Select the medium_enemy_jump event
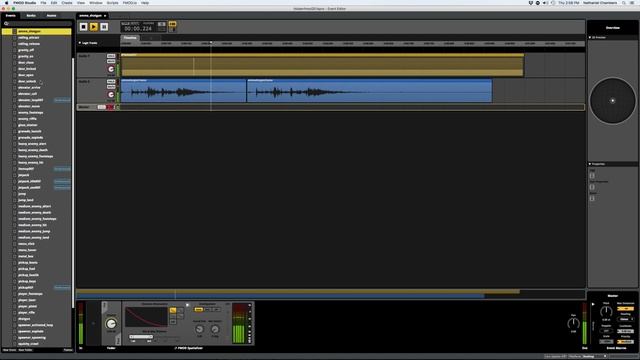Image resolution: width=640 pixels, height=360 pixels. point(34,231)
